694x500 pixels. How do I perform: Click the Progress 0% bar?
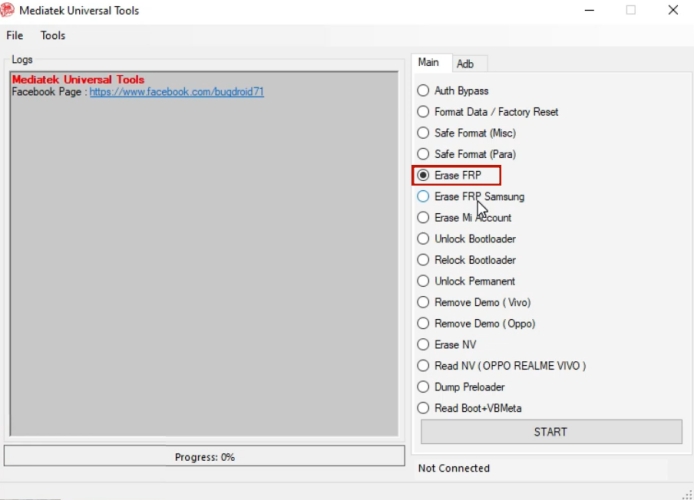tap(204, 456)
